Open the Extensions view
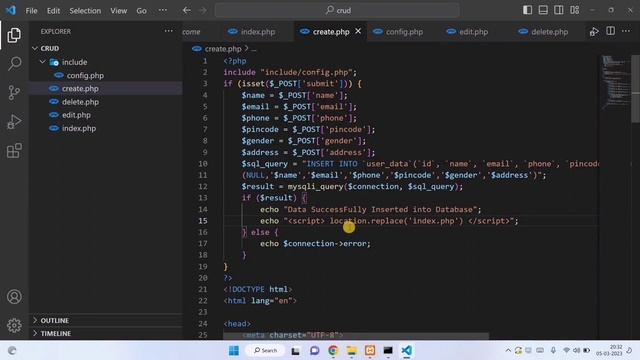Image resolution: width=640 pixels, height=360 pixels. pos(14,151)
